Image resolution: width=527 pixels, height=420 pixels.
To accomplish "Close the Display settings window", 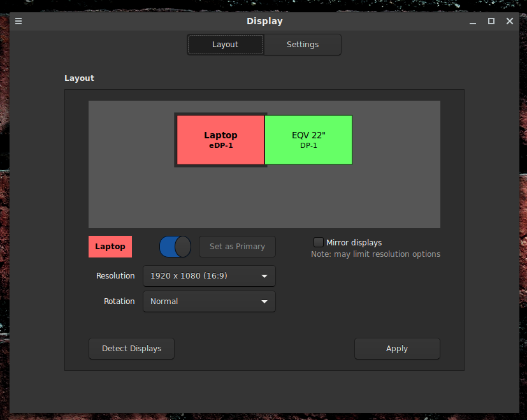I will pyautogui.click(x=510, y=21).
